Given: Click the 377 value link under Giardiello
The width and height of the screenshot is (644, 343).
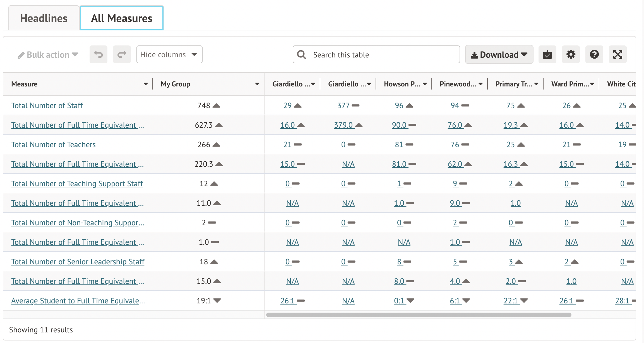Looking at the screenshot, I should pos(343,105).
